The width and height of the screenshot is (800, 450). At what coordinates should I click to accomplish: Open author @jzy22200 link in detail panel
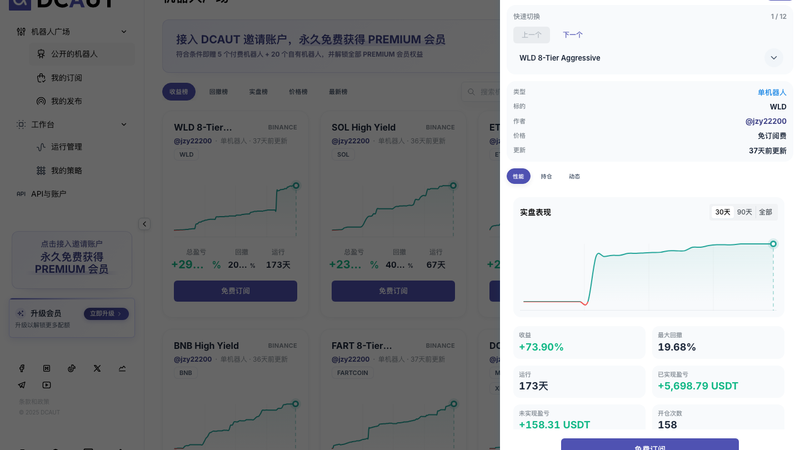tap(766, 121)
